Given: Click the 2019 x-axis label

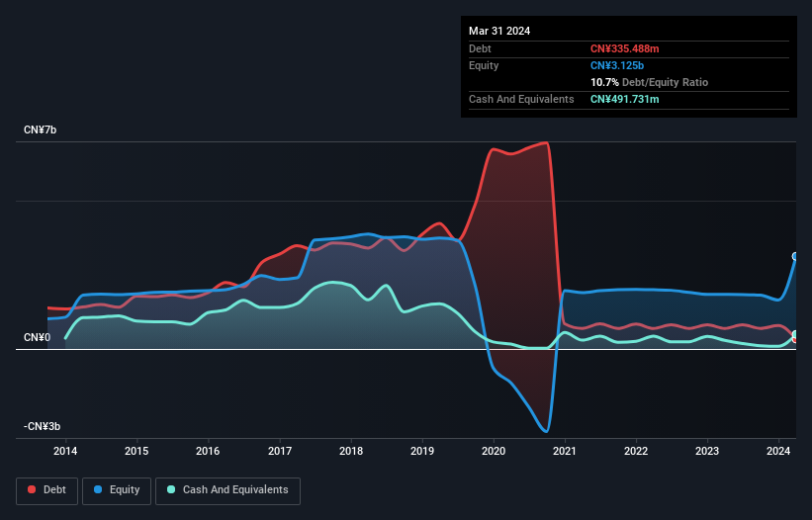Looking at the screenshot, I should pos(422,451).
